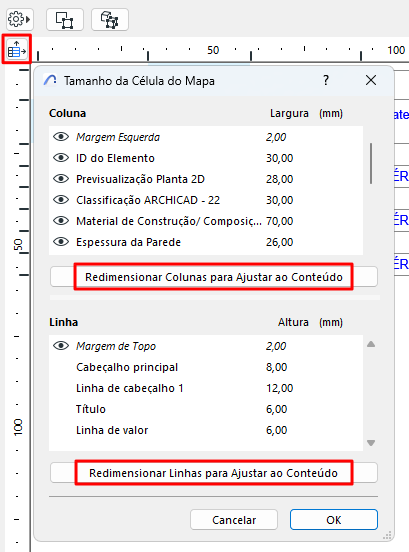Select the Título row height 6,00

(x=276, y=409)
